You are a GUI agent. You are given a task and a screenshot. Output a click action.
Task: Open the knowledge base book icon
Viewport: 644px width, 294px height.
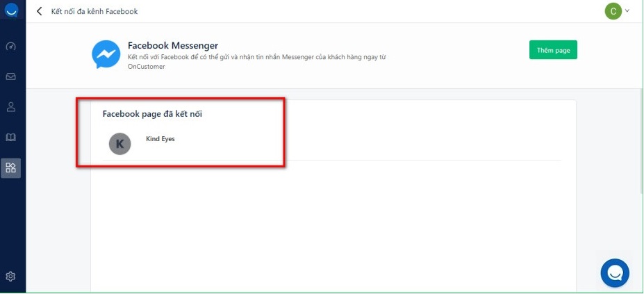(11, 138)
